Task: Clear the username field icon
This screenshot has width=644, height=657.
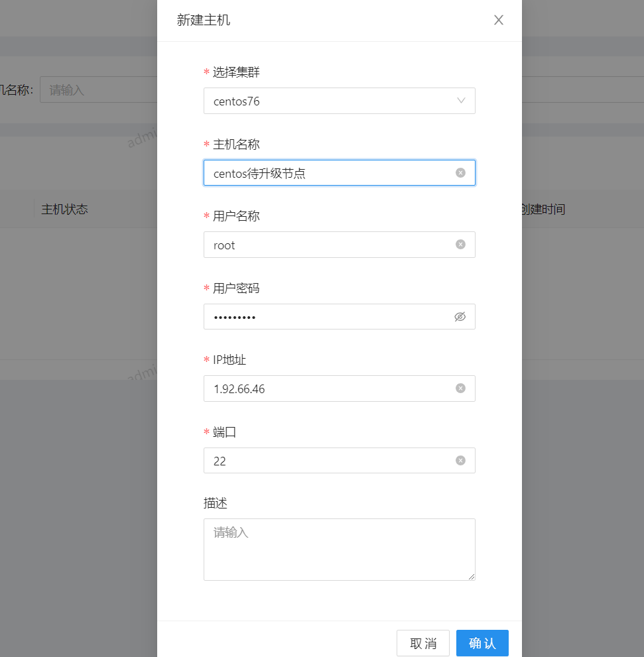Action: click(460, 245)
